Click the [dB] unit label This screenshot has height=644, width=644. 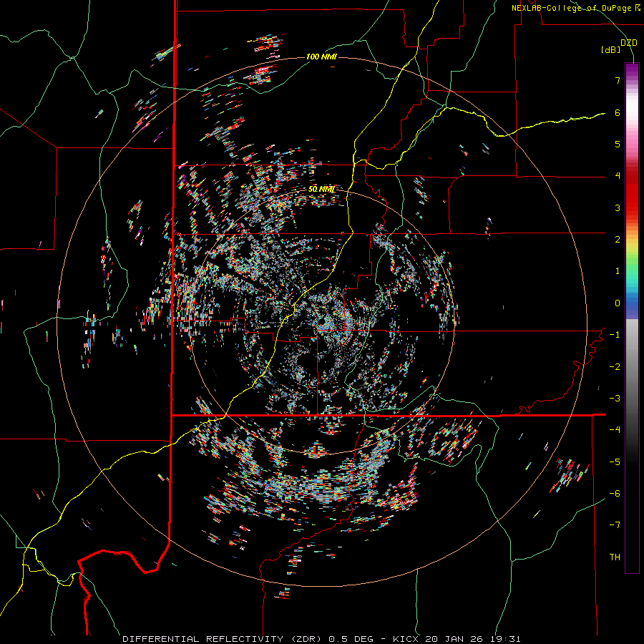point(611,50)
